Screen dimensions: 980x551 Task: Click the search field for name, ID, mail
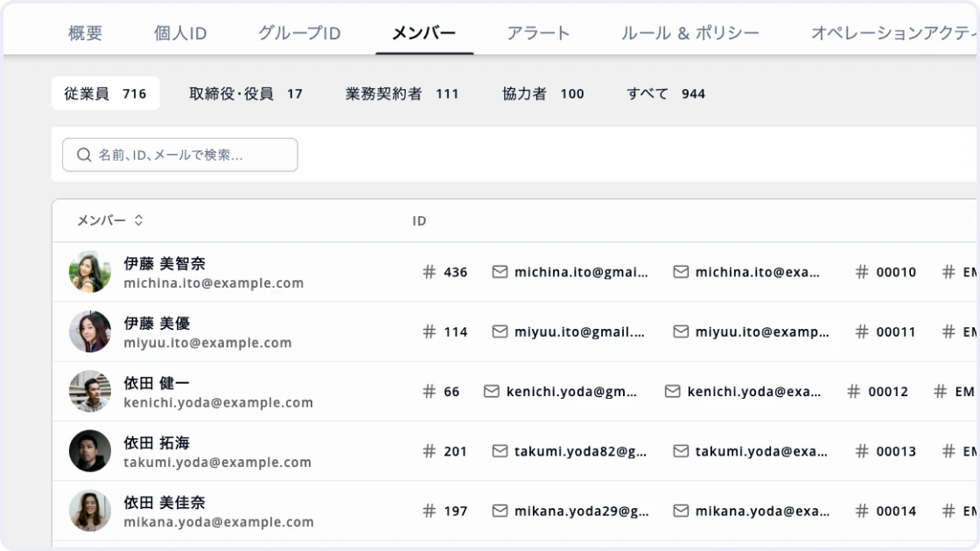coord(180,155)
